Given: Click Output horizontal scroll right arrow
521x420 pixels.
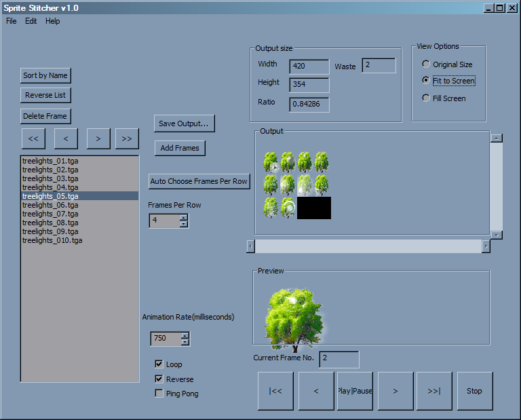Looking at the screenshot, I should pyautogui.click(x=486, y=246).
